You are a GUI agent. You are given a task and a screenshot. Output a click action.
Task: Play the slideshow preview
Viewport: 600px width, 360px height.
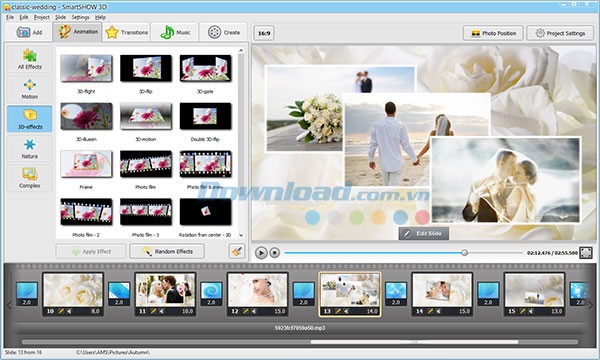point(261,253)
